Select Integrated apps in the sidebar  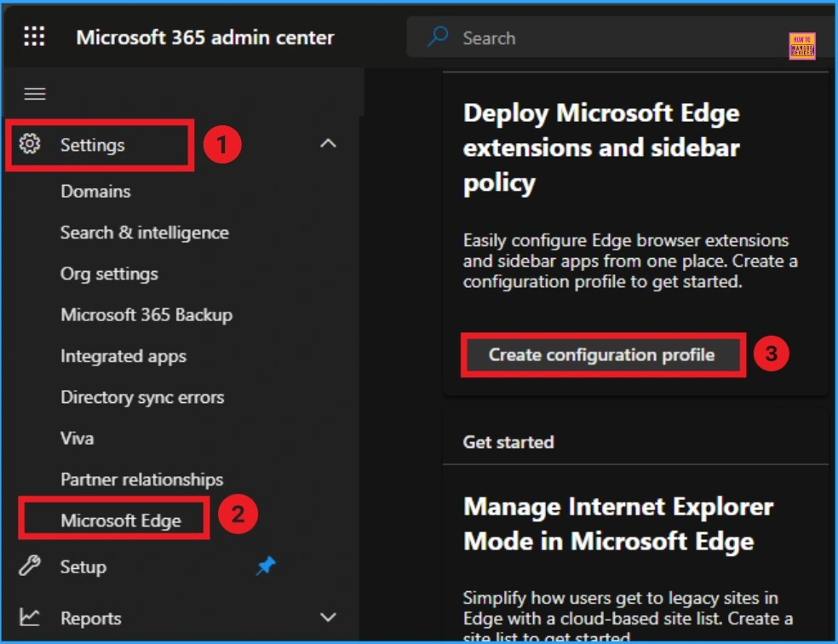click(x=123, y=356)
